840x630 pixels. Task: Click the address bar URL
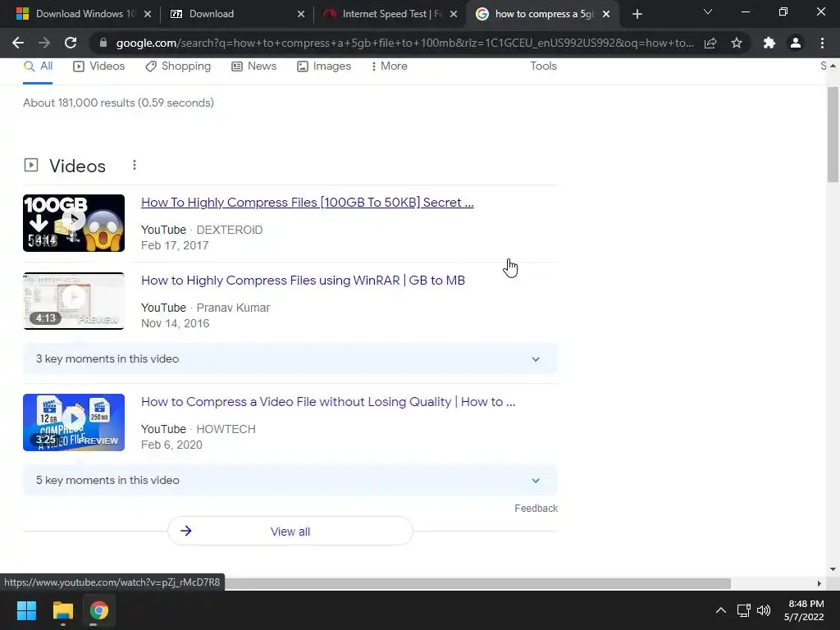(x=404, y=43)
